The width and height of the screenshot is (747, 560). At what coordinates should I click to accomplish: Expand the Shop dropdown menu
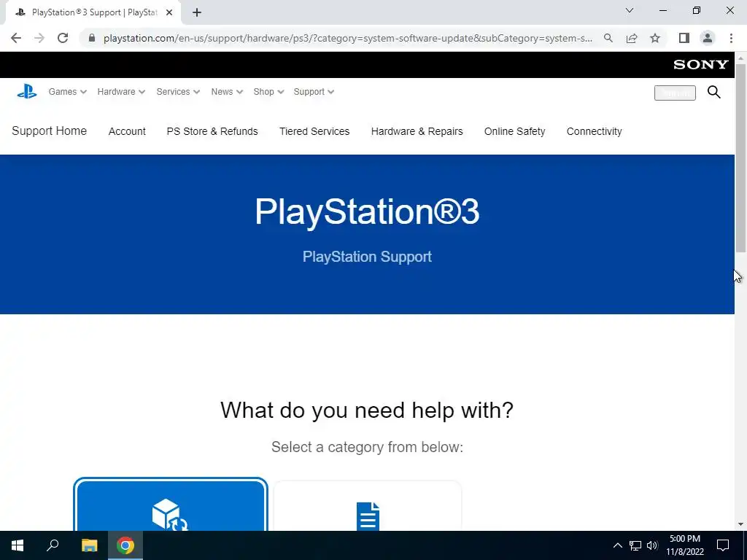tap(268, 91)
